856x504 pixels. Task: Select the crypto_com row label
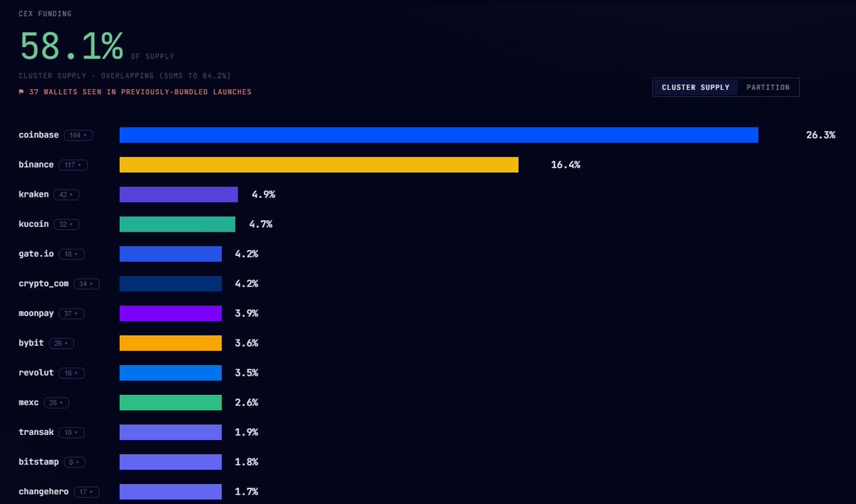44,284
